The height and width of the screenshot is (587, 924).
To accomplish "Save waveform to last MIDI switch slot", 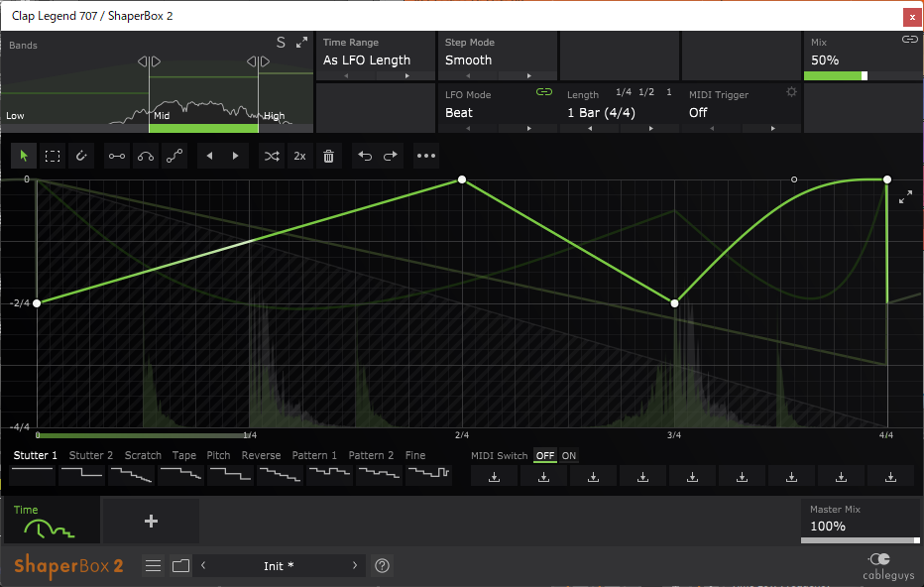I will 890,477.
